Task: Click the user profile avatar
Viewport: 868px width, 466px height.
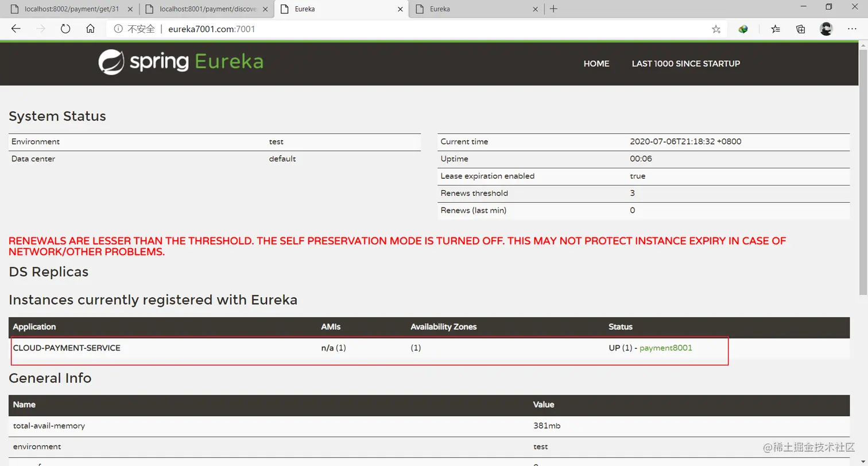Action: (x=826, y=29)
